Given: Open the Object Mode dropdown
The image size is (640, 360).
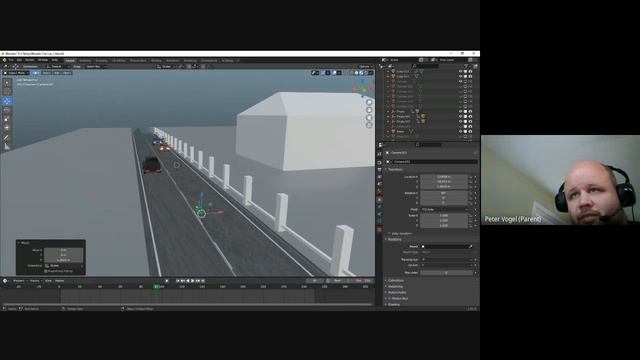Looking at the screenshot, I should click(x=16, y=73).
